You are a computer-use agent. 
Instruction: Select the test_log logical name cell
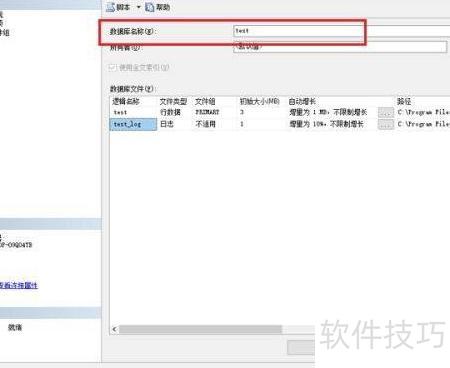click(x=133, y=124)
